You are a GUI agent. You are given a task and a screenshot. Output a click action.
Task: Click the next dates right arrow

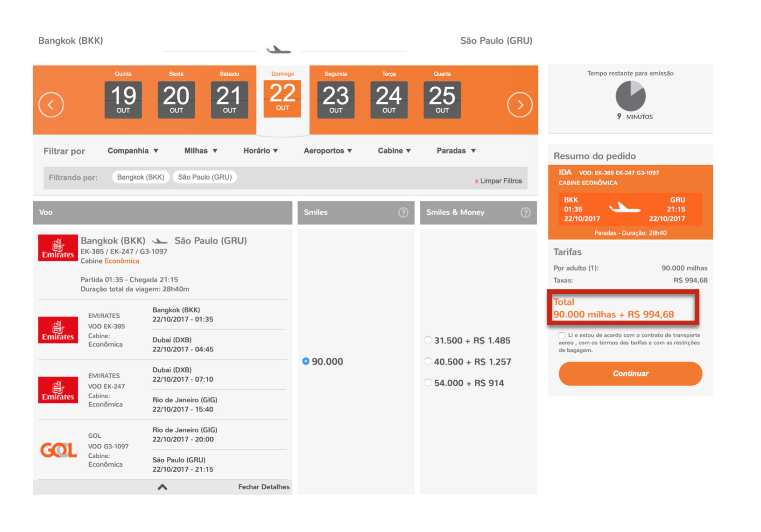click(x=520, y=105)
